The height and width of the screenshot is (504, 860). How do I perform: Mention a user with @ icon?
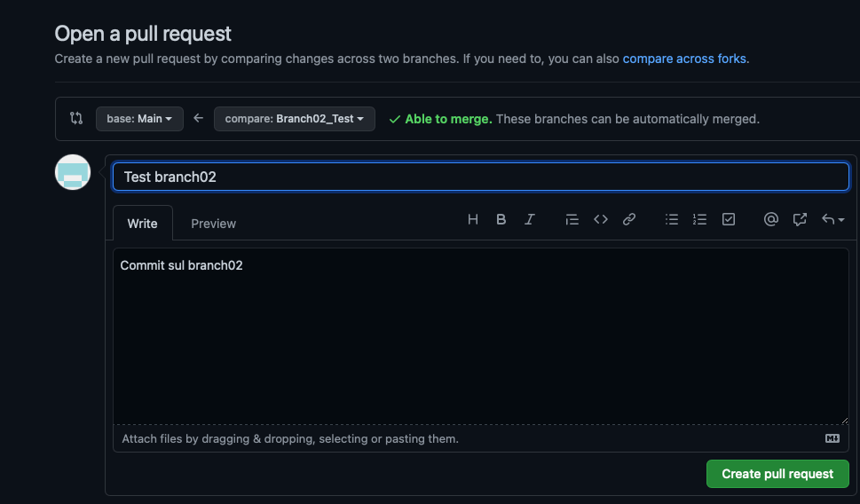pyautogui.click(x=770, y=219)
